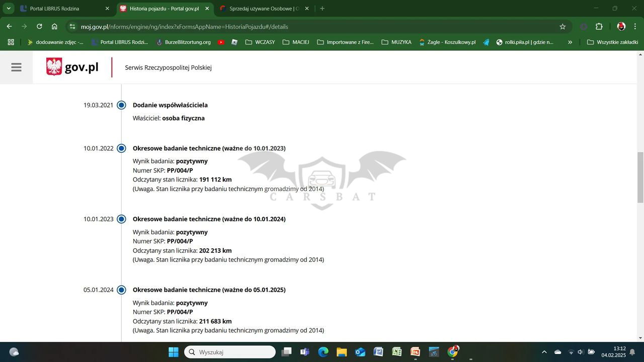Click the Windows taskbar search box

tap(230, 352)
